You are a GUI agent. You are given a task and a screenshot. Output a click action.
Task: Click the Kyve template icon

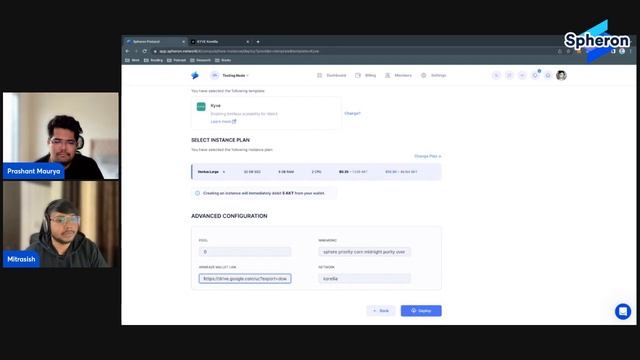click(201, 107)
